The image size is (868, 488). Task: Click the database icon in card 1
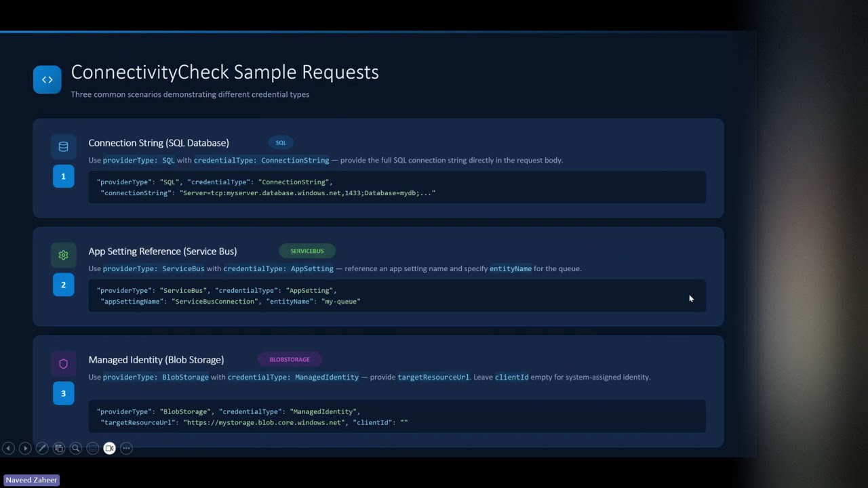pos(63,146)
